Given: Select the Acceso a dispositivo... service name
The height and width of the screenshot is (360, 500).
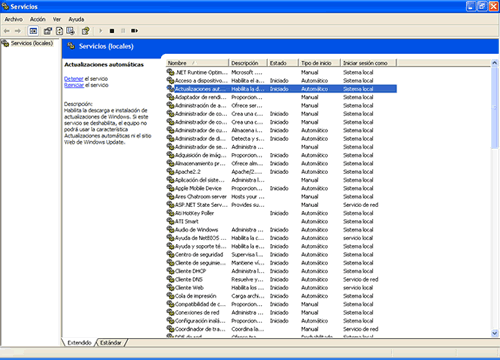Looking at the screenshot, I should [201, 81].
